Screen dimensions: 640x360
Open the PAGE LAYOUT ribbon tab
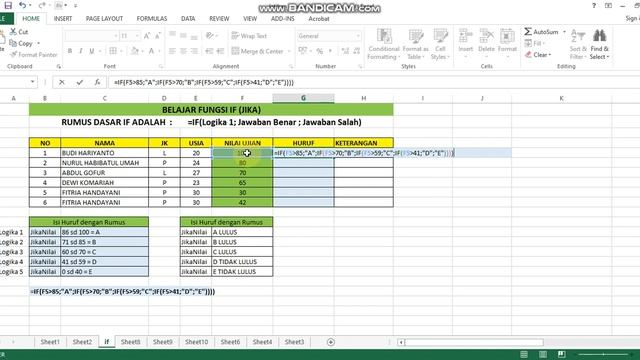pyautogui.click(x=104, y=19)
